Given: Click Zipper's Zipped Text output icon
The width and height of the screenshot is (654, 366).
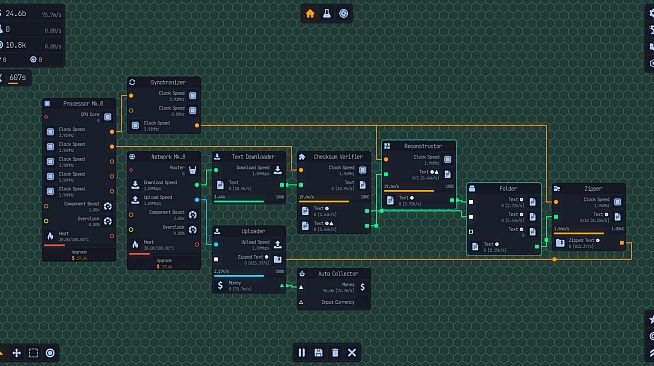Looking at the screenshot, I should click(560, 243).
